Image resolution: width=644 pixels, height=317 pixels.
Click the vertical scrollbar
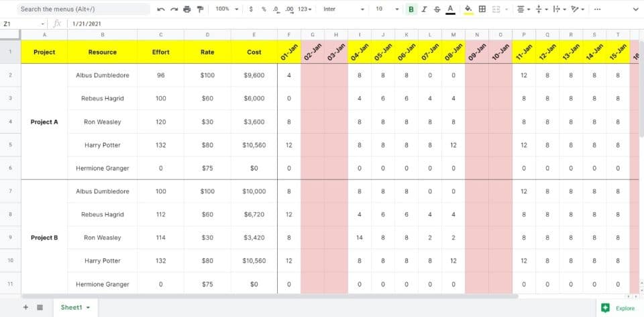tap(641, 89)
